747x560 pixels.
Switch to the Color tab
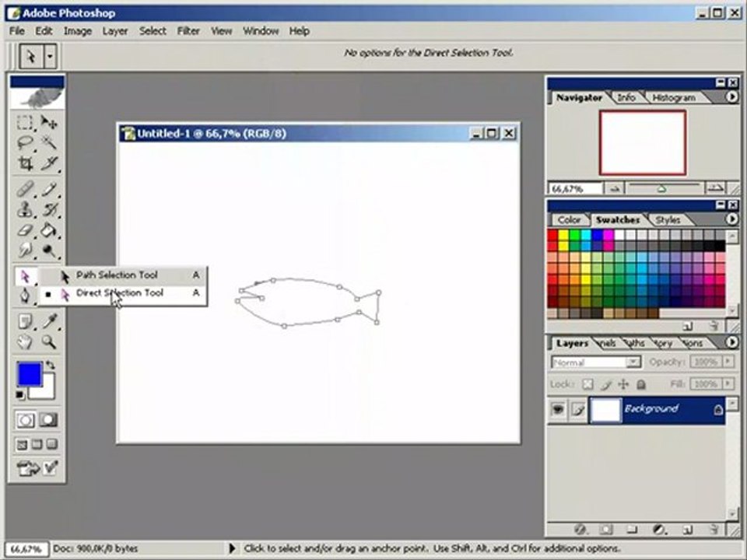coord(569,220)
